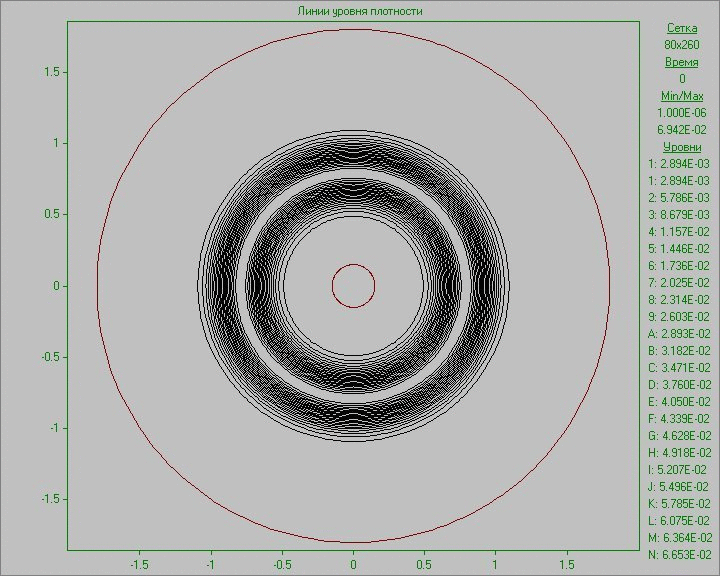The width and height of the screenshot is (720, 576).
Task: Click level entry 'D: 3.760E-02'
Action: 680,385
